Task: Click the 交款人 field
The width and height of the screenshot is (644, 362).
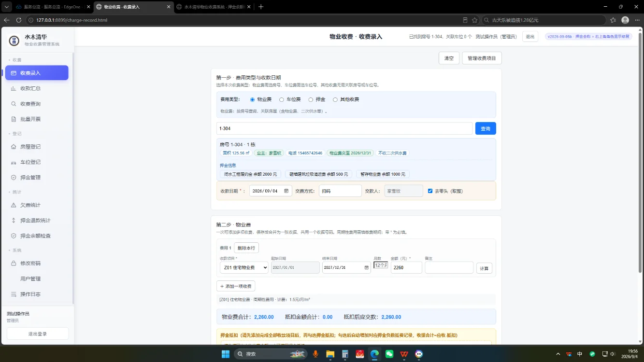Action: [403, 191]
